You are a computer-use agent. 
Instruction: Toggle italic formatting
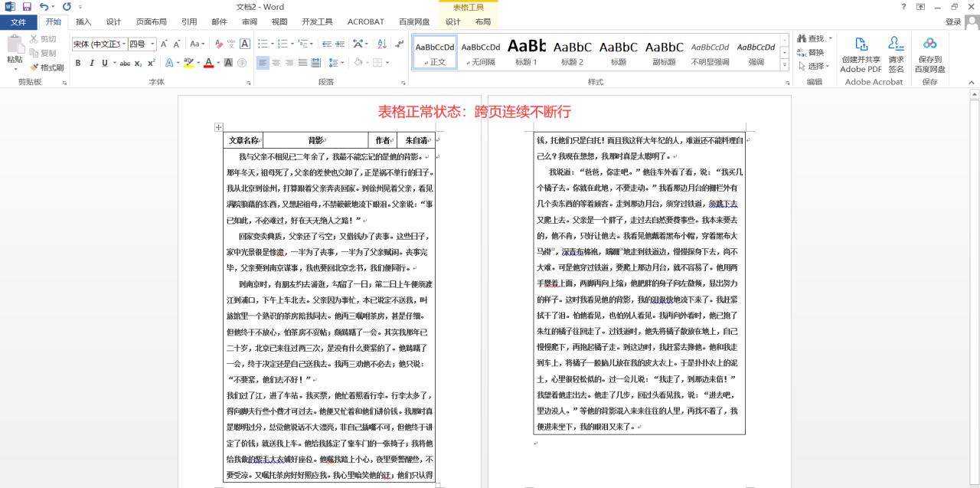pos(91,63)
